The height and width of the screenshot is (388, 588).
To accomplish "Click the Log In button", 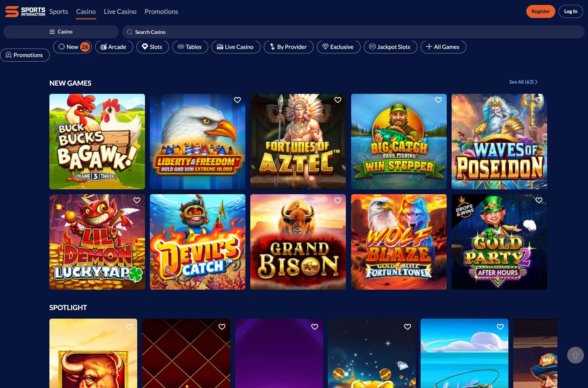I will pyautogui.click(x=571, y=11).
